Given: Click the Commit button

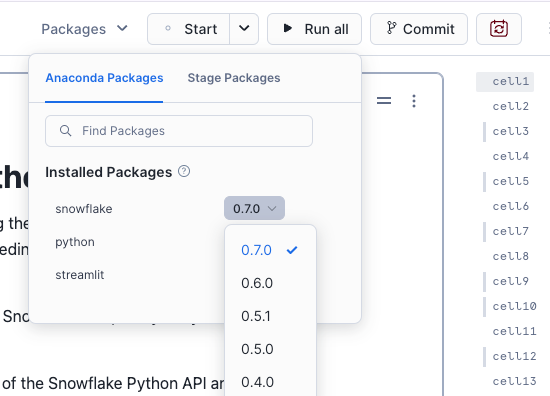Looking at the screenshot, I should 419,29.
